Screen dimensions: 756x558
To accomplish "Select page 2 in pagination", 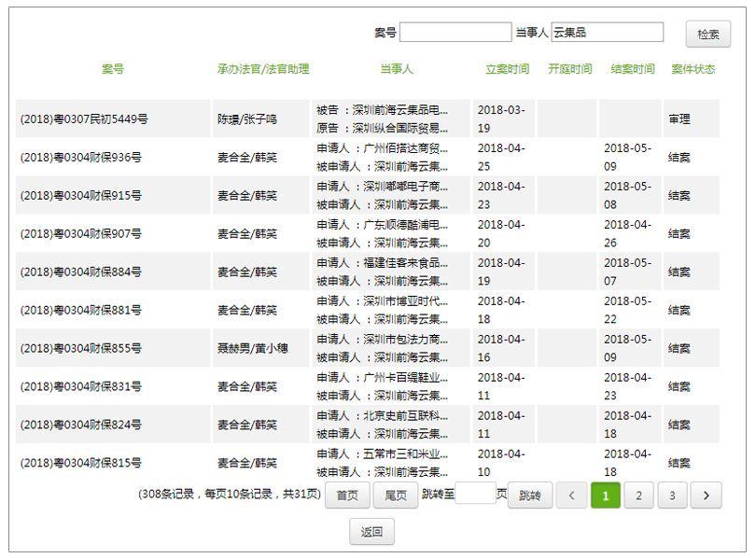I will coord(638,495).
